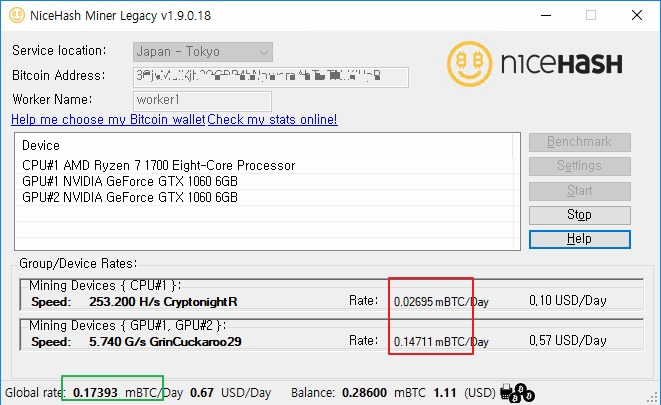Click the Settings button
Viewport: 661px width, 405px height.
(580, 166)
